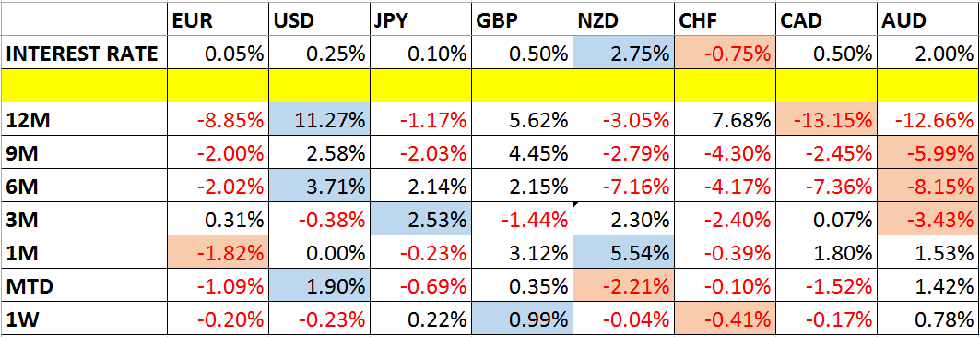Click the NZD MTD cell -2.21%
The width and height of the screenshot is (980, 337).
(x=623, y=285)
